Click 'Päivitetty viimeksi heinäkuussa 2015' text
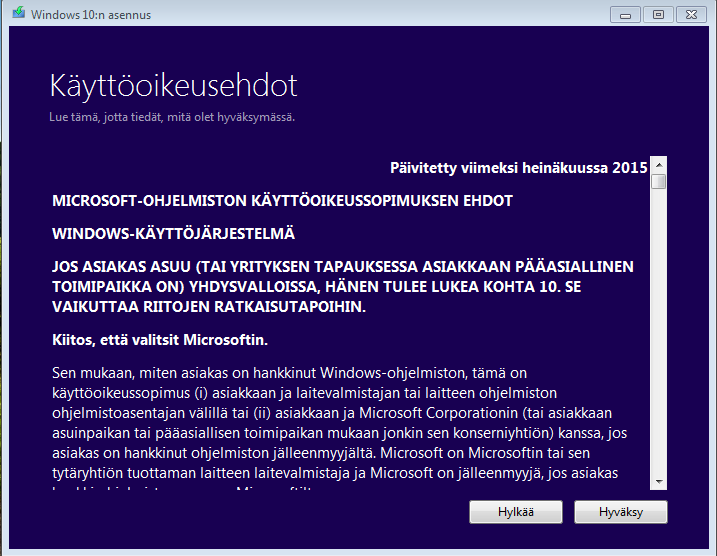The height and width of the screenshot is (556, 717). click(x=519, y=168)
